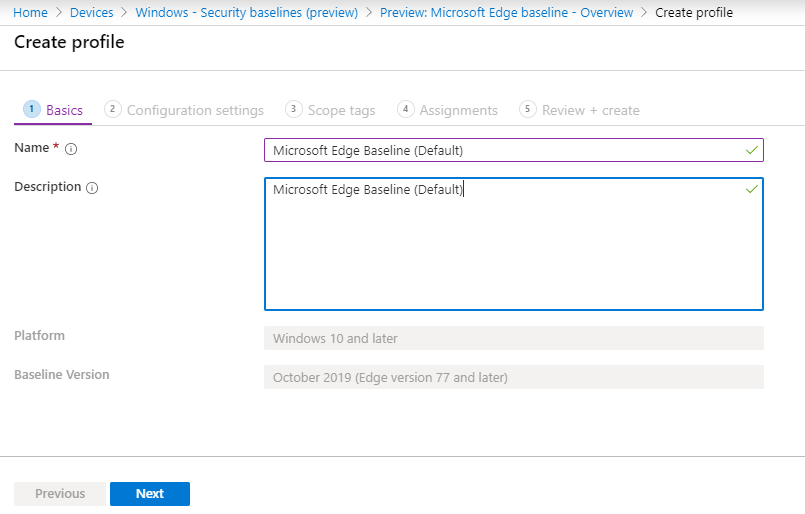Click the step 2 circle icon
Screen dimensions: 805x514
click(x=112, y=109)
